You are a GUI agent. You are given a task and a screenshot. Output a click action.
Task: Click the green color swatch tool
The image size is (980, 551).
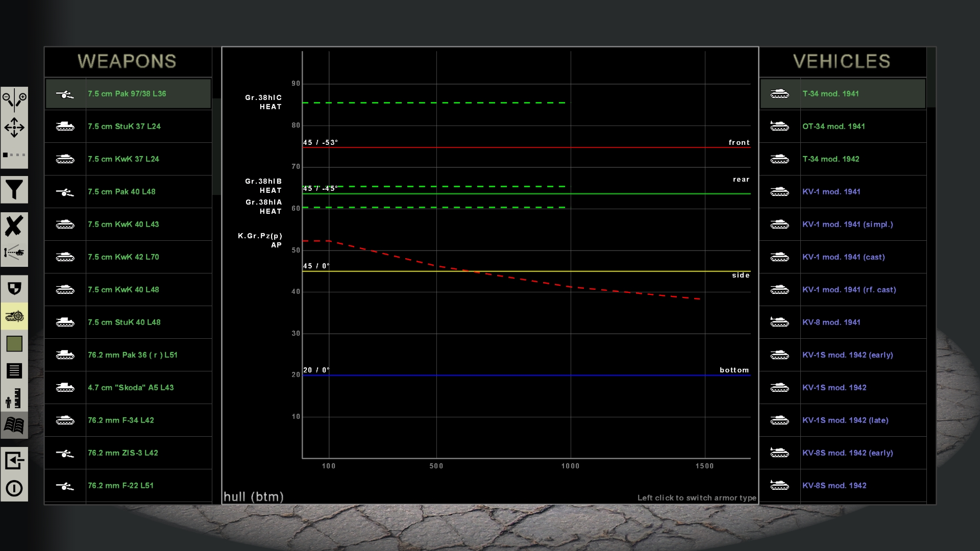coord(14,344)
